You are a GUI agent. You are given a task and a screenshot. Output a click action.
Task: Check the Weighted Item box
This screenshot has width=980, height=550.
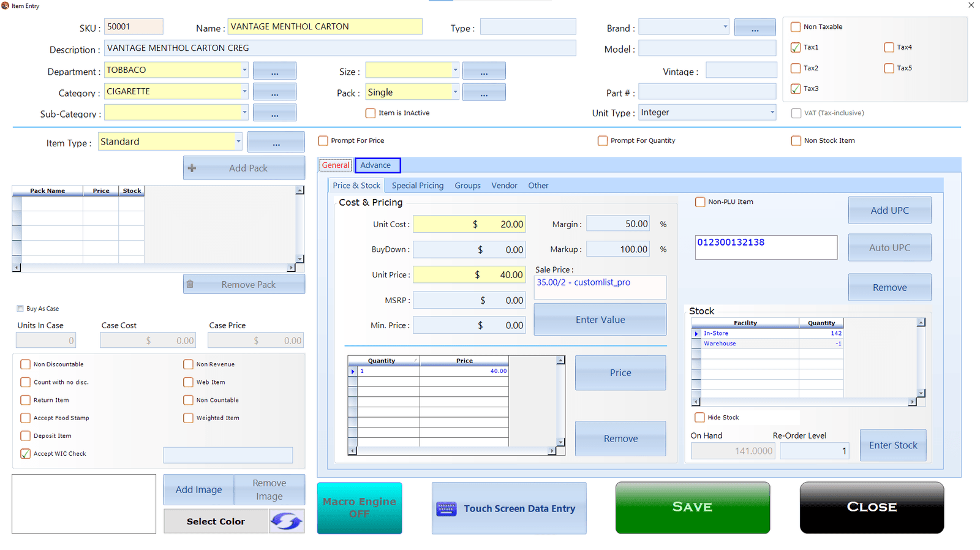pos(188,418)
